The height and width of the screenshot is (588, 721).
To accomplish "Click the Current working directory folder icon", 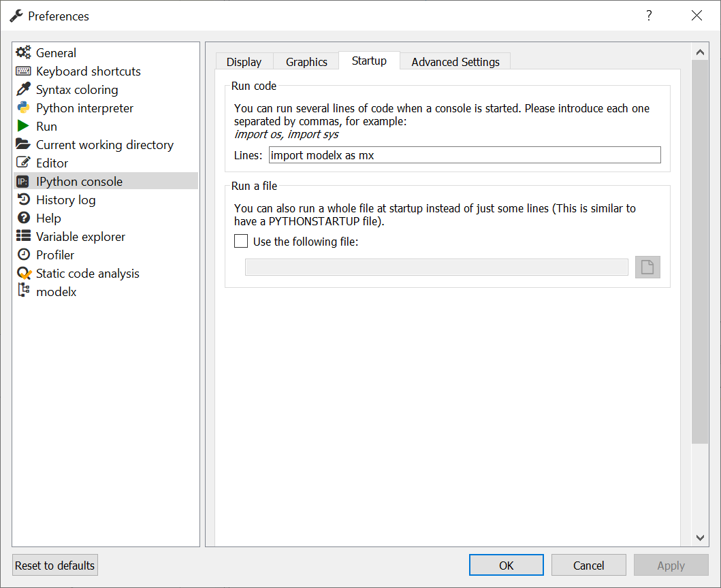I will coord(24,144).
